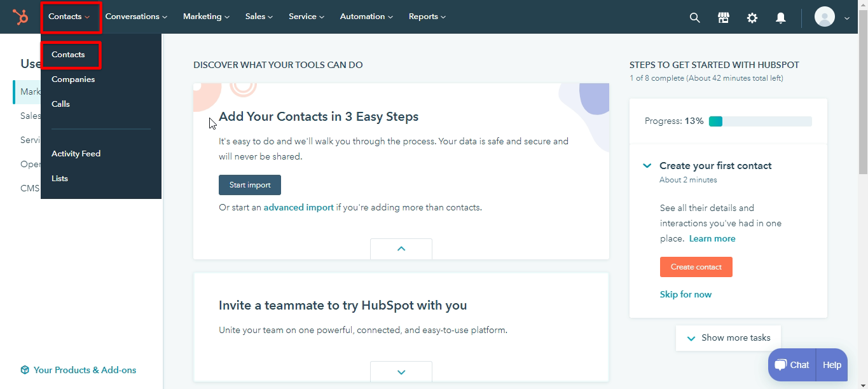Click the Create contact button
Viewport: 868px width, 389px height.
(x=696, y=267)
